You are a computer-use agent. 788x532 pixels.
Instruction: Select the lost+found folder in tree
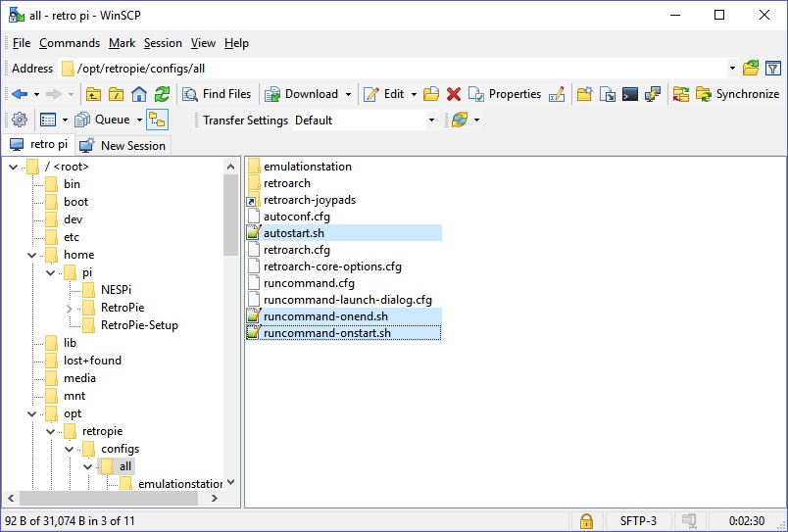[x=92, y=361]
